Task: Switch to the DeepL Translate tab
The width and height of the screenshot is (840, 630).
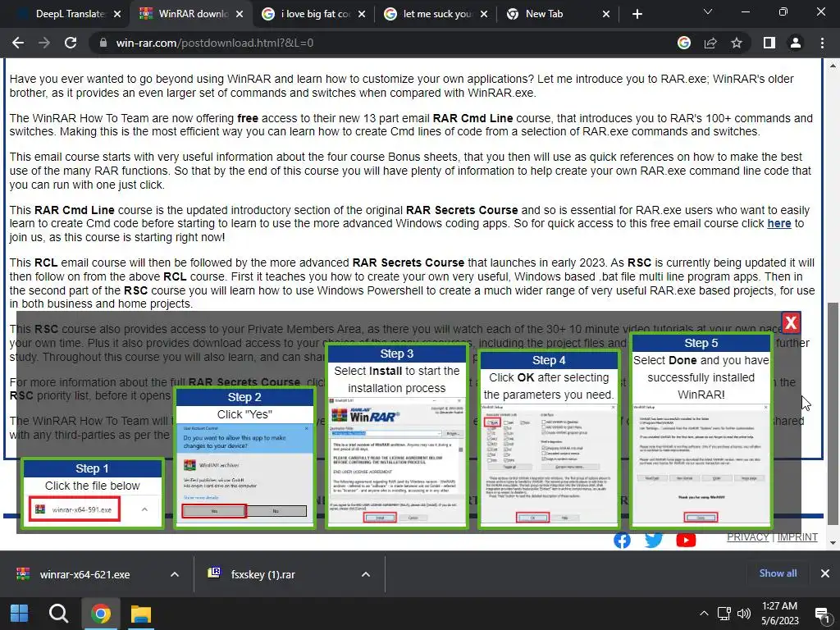Action: click(x=63, y=14)
